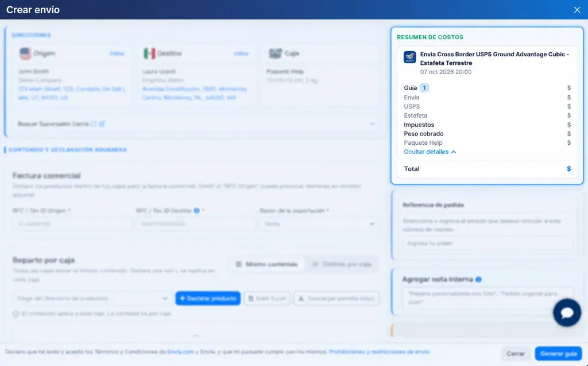Select the Distinto por caja tab
This screenshot has height=366, width=588.
click(x=342, y=264)
